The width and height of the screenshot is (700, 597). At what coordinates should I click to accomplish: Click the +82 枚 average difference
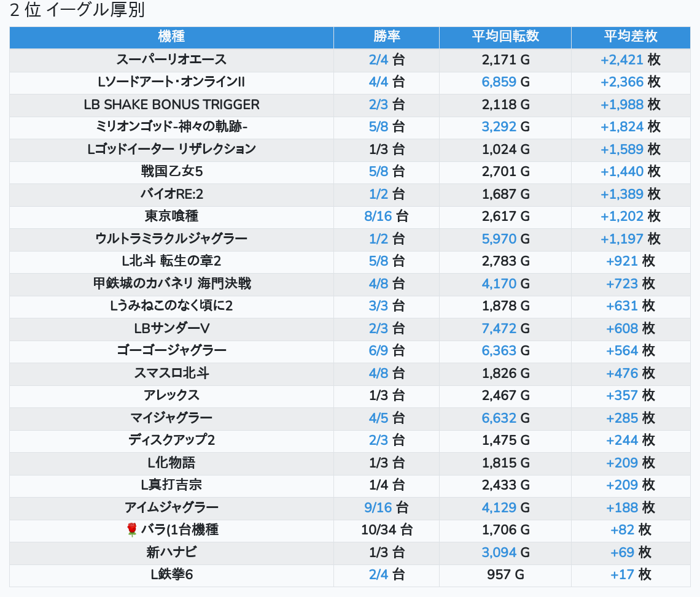pyautogui.click(x=631, y=530)
